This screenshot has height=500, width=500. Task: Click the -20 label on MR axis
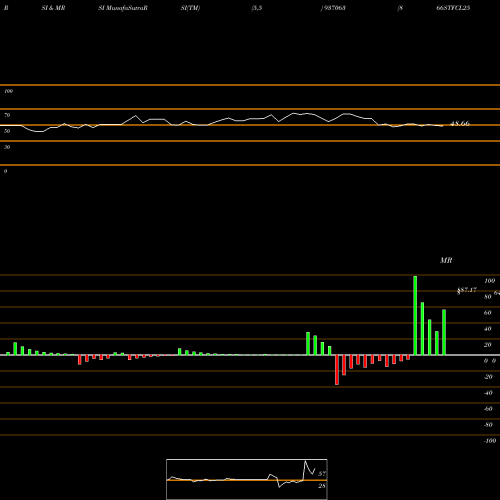(488, 377)
